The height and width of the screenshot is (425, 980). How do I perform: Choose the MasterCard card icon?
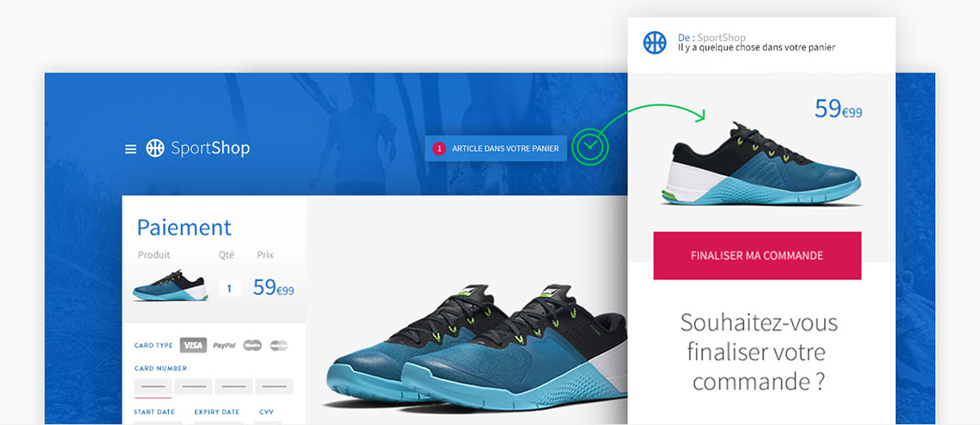tap(278, 345)
